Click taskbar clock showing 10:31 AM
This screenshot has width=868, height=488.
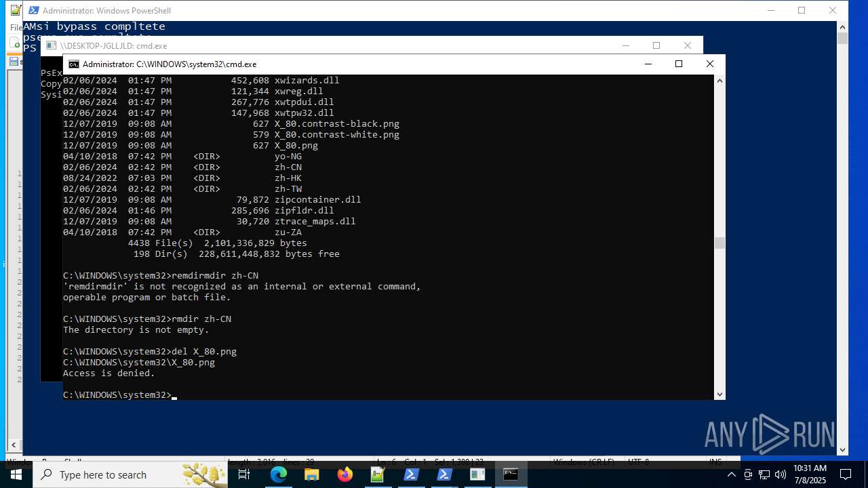point(810,474)
